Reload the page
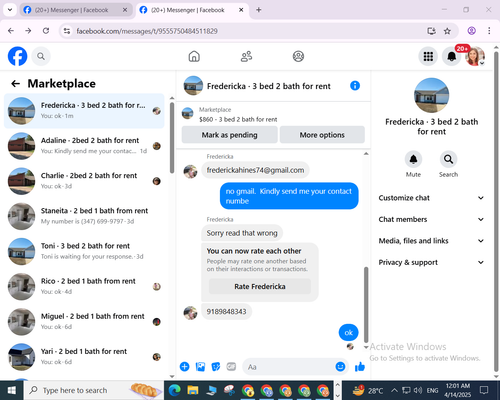The height and width of the screenshot is (400, 500). [46, 31]
